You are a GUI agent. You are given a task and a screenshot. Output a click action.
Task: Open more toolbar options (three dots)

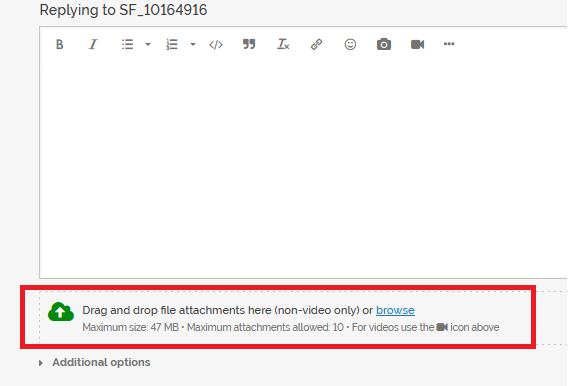point(449,44)
